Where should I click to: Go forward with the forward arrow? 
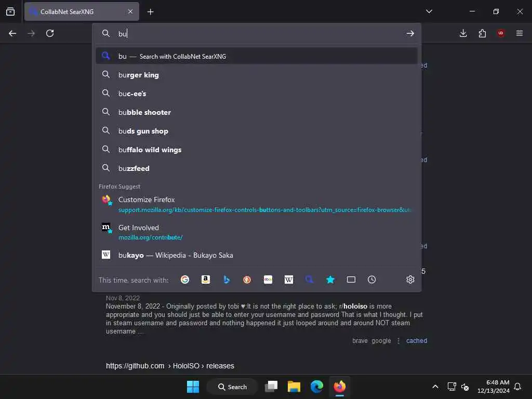[31, 33]
